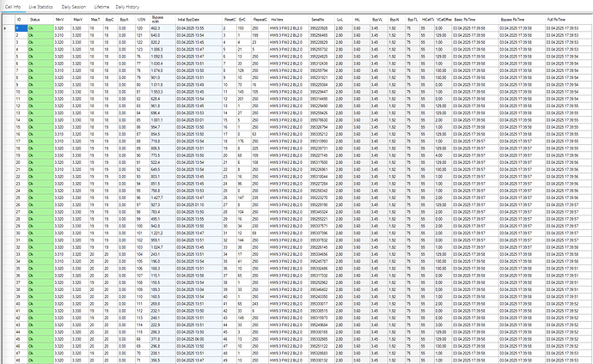Sort by Bypass RxTime column header
The width and height of the screenshot is (593, 364).
point(522,20)
